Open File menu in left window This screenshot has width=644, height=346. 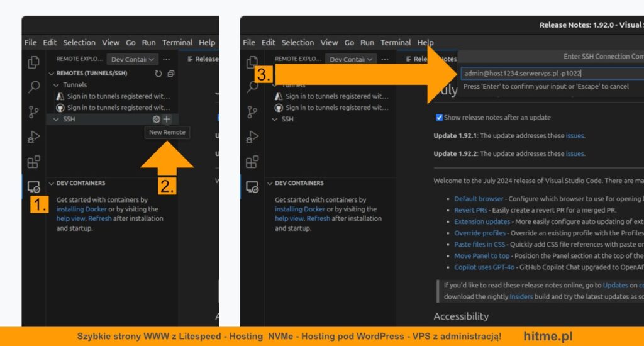click(x=30, y=42)
